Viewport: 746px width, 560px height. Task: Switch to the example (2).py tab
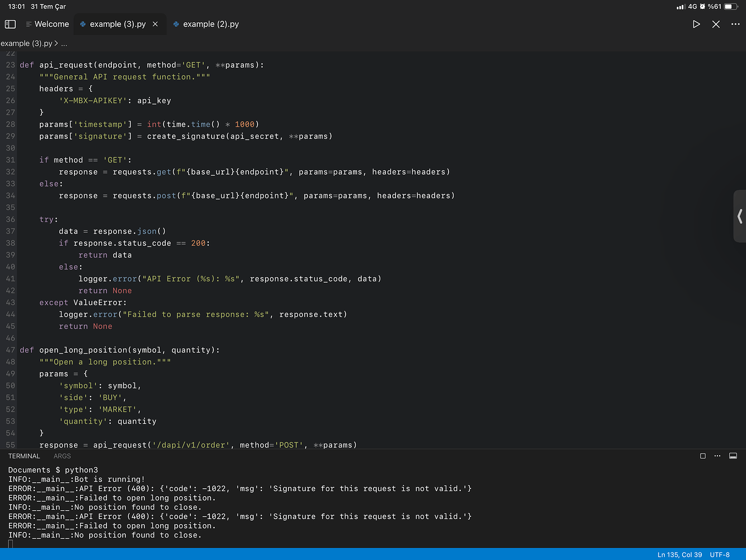(x=210, y=24)
